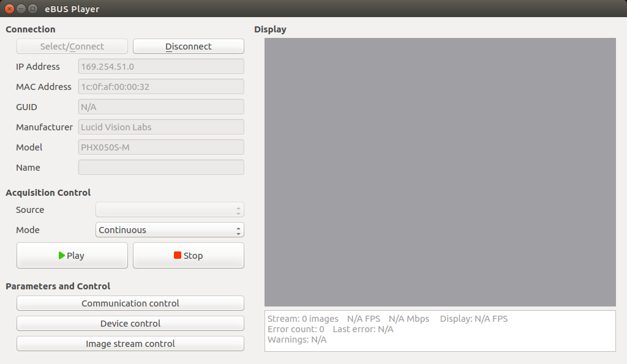Viewport: 627px width, 364px height.
Task: Open the Communication control window
Action: [130, 303]
